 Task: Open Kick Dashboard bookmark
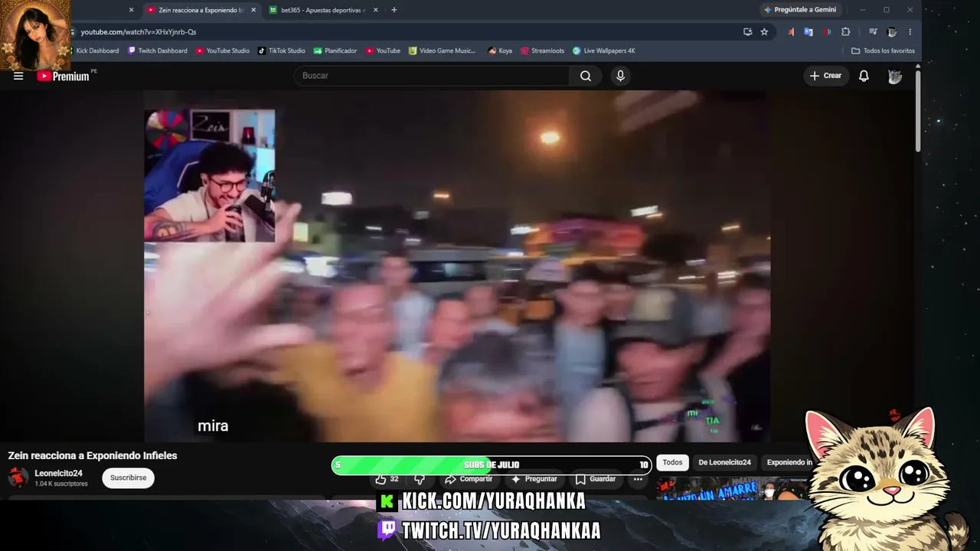click(97, 51)
